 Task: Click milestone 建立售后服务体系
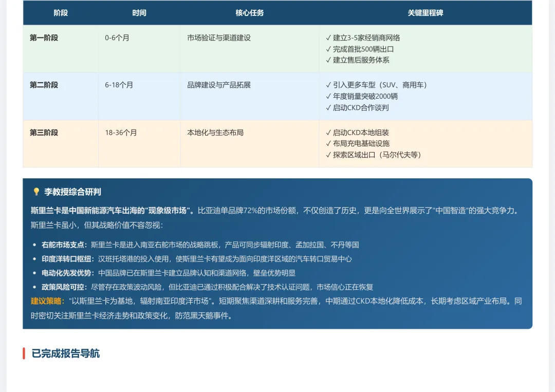(x=358, y=60)
